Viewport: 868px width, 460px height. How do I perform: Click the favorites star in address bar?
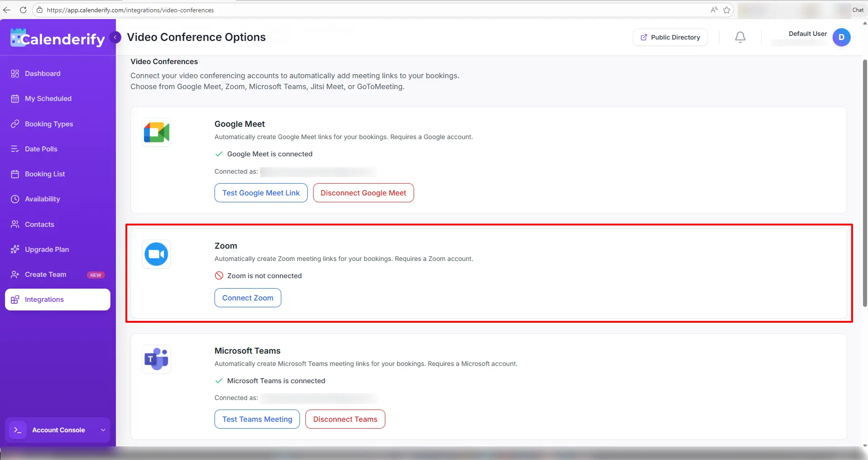726,10
